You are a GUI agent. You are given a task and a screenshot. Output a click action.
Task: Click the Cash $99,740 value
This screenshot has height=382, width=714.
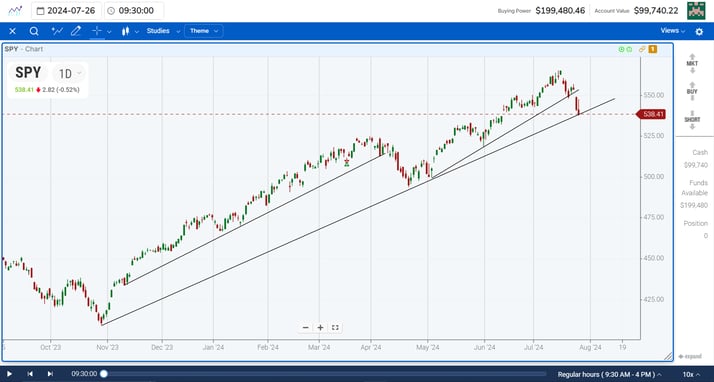tap(696, 165)
